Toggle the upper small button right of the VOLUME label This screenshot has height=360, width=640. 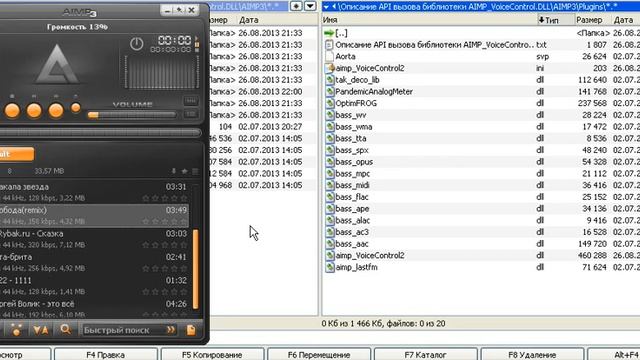(x=190, y=101)
